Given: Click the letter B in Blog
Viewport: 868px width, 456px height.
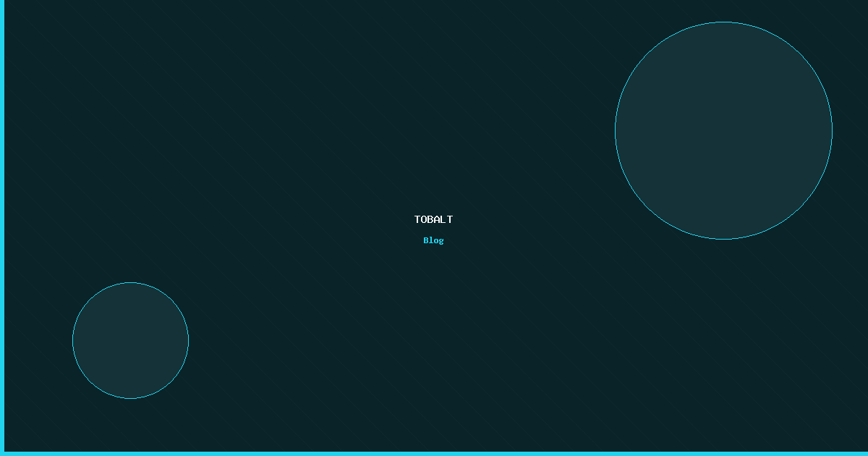Looking at the screenshot, I should coord(426,240).
